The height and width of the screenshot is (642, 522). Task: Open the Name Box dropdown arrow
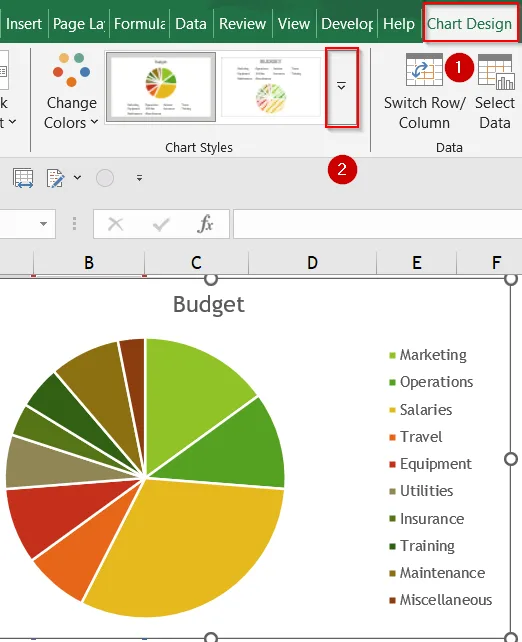(43, 224)
